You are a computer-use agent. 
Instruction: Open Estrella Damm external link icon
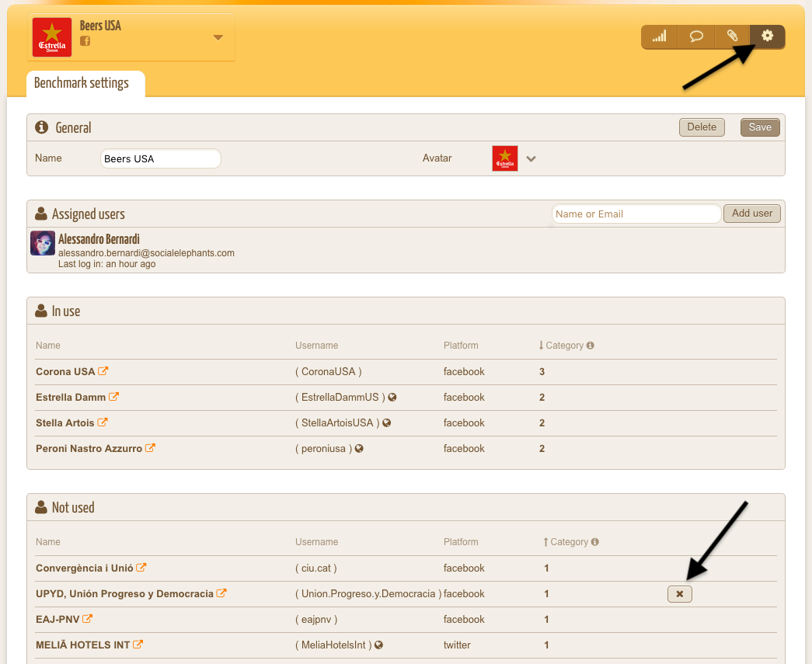(114, 397)
